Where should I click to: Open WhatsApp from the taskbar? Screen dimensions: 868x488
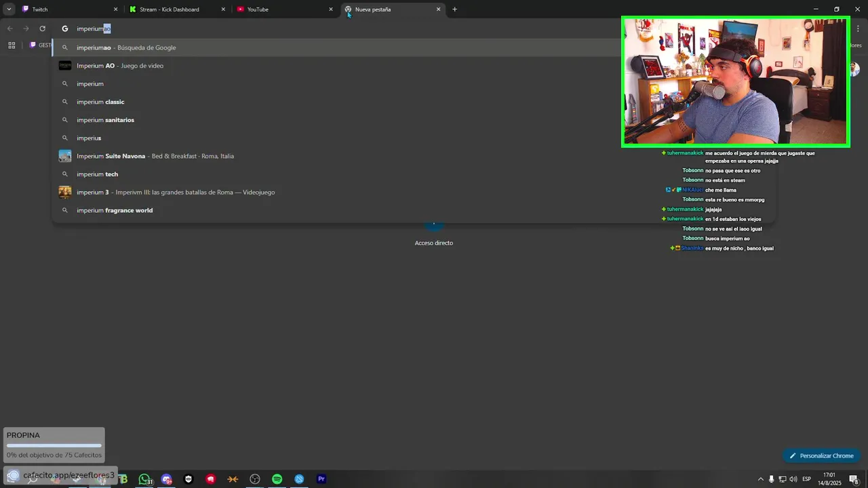click(144, 479)
